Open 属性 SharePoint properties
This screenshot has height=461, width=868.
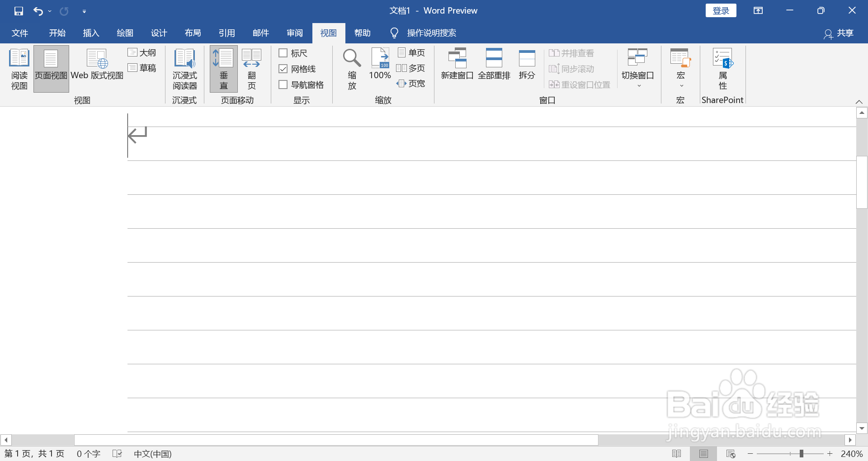tap(723, 69)
